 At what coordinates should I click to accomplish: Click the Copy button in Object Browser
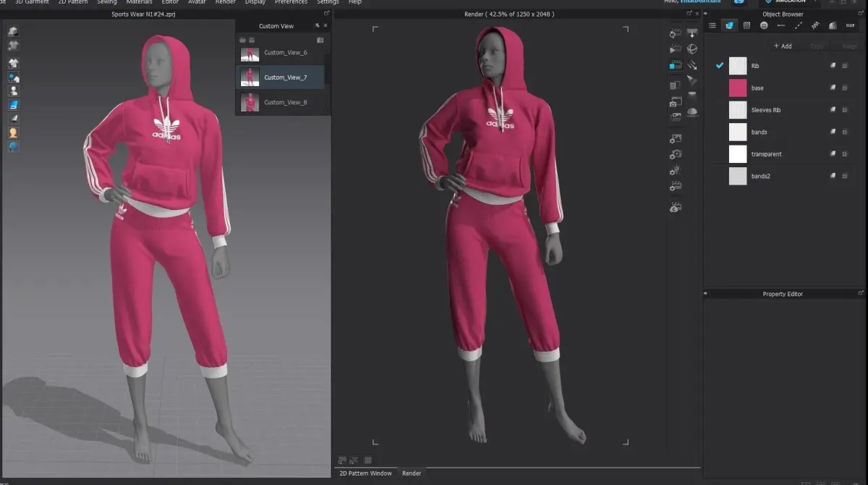click(x=817, y=46)
